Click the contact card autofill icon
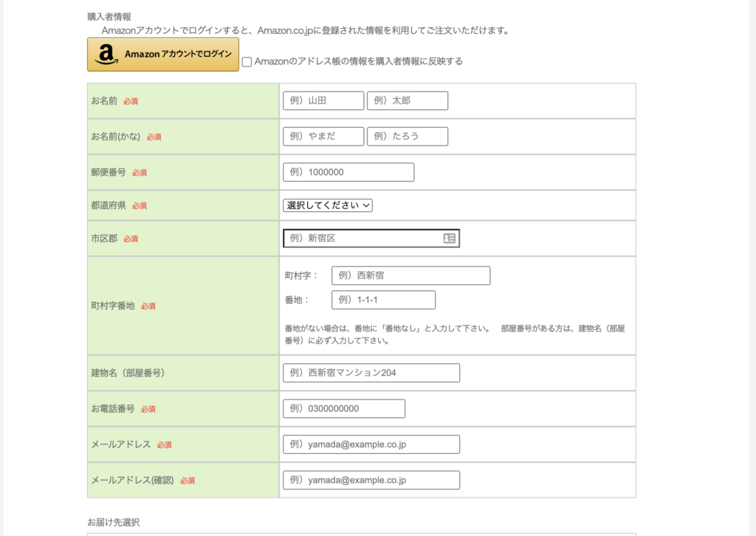The width and height of the screenshot is (756, 536). [449, 238]
